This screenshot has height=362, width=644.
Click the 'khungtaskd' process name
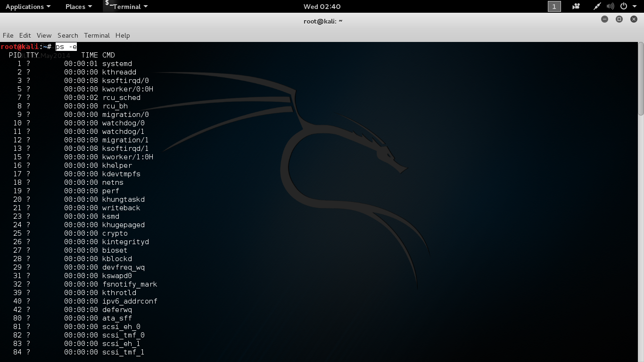124,199
